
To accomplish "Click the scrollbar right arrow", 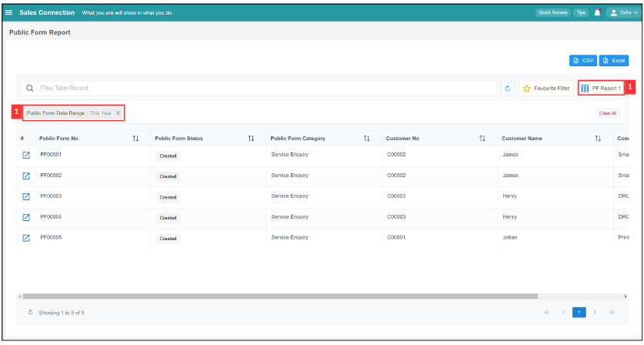I will coord(626,296).
